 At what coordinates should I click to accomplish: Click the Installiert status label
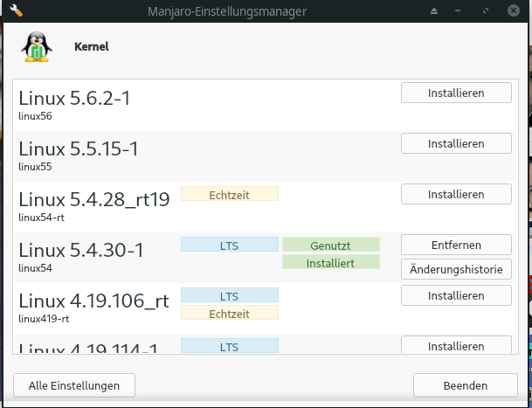coord(330,262)
